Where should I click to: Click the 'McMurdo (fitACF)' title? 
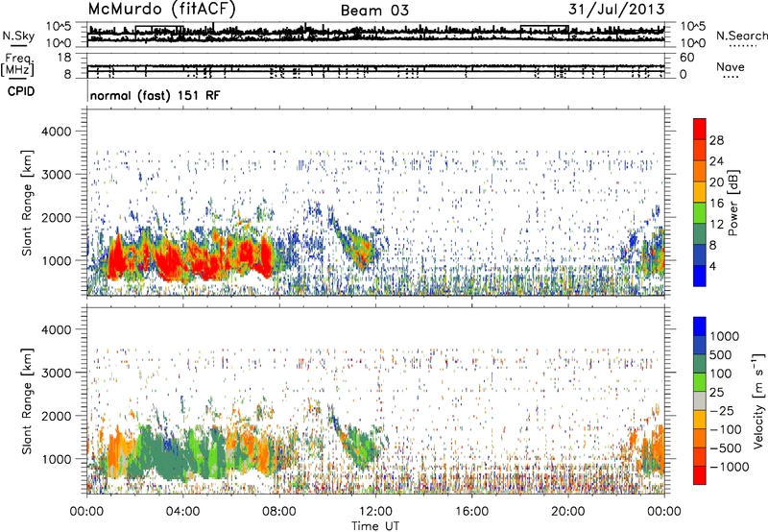[161, 10]
